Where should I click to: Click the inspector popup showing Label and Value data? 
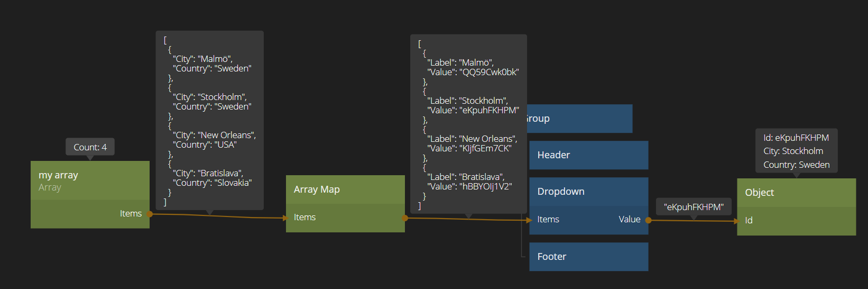[468, 124]
